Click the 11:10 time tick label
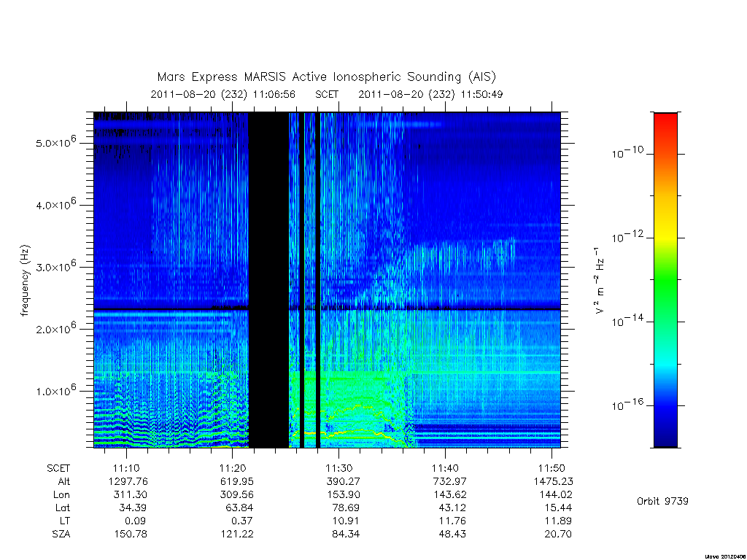This screenshot has height=560, width=747. pyautogui.click(x=126, y=469)
